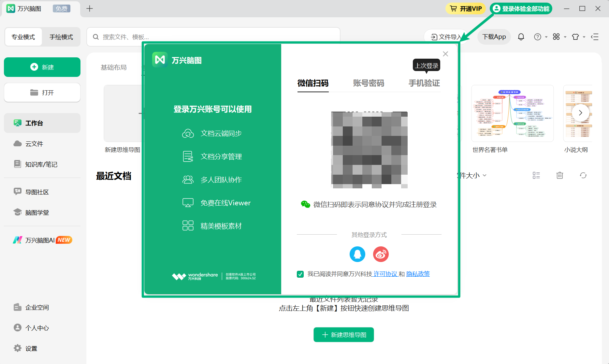Screen dimensions: 609x364
Task: Open the 小说大纲 template thumbnail
Action: [x=577, y=113]
